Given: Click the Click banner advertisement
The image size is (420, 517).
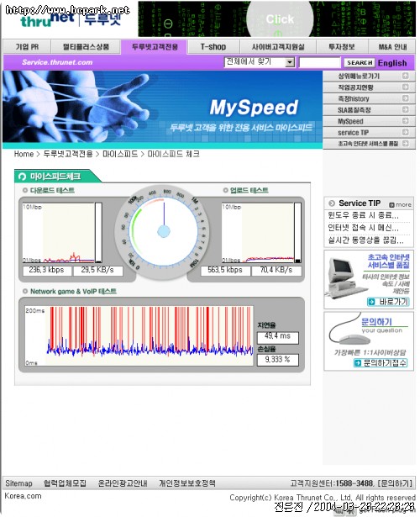Looking at the screenshot, I should 277,19.
